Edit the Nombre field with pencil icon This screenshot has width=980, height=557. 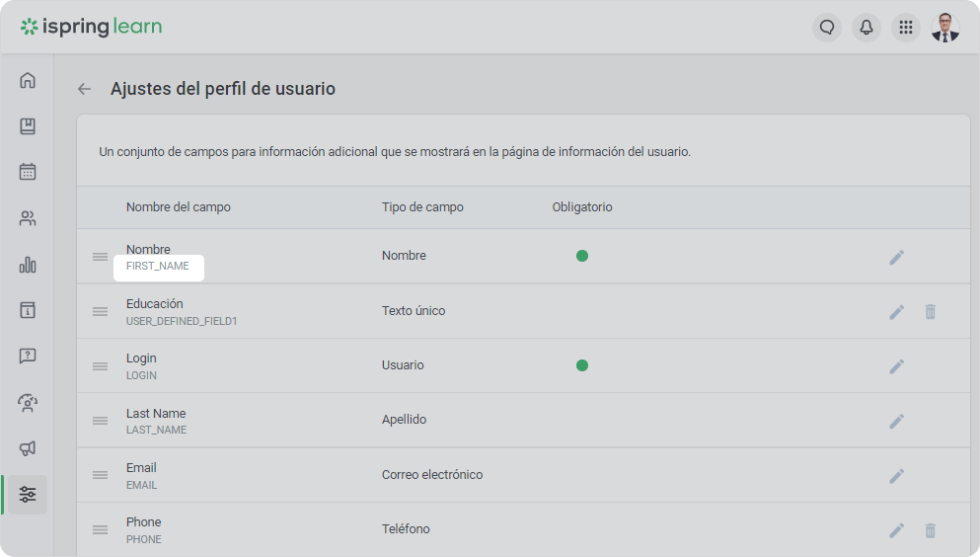[896, 257]
